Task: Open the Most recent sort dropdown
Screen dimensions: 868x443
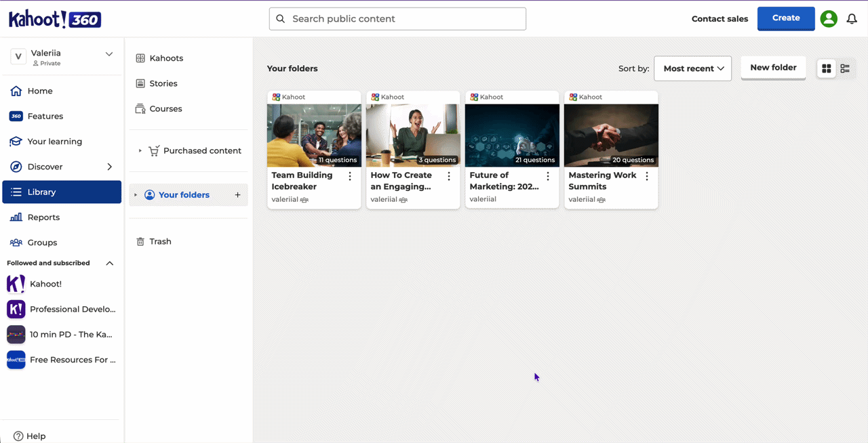Action: click(x=692, y=68)
